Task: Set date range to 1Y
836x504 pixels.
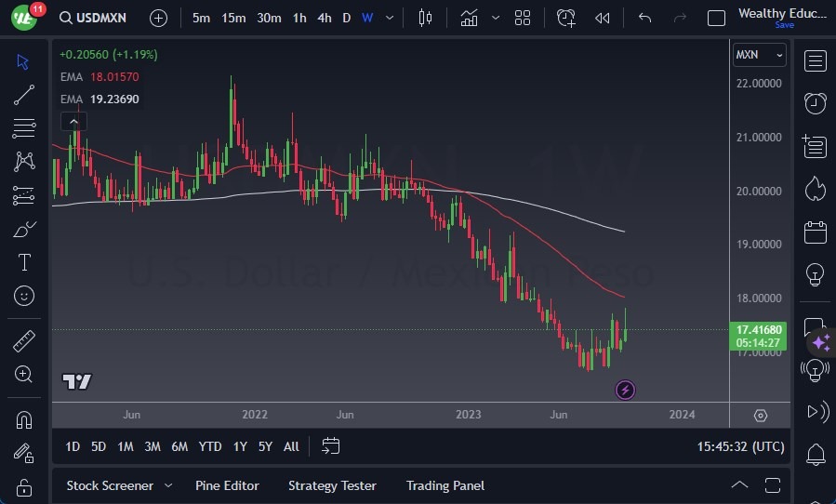Action: (240, 446)
